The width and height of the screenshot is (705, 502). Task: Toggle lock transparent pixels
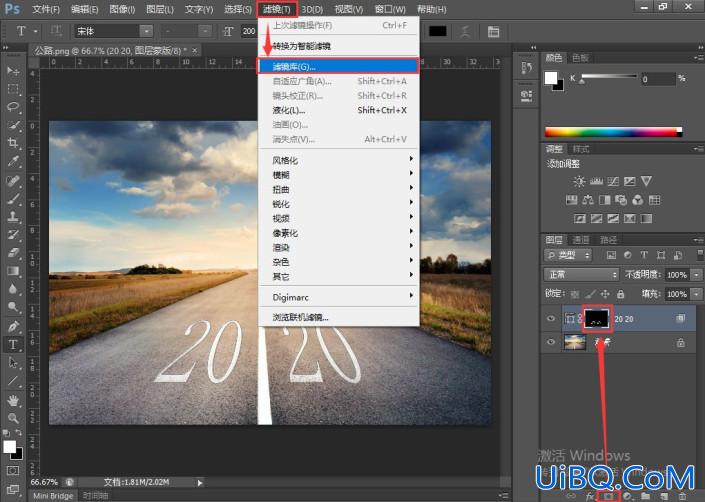[x=575, y=294]
